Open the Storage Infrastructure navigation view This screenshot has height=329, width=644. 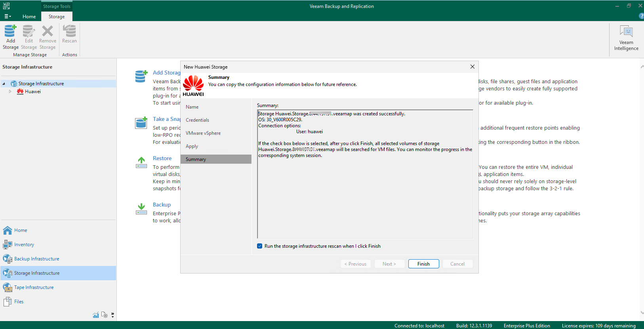click(x=58, y=273)
